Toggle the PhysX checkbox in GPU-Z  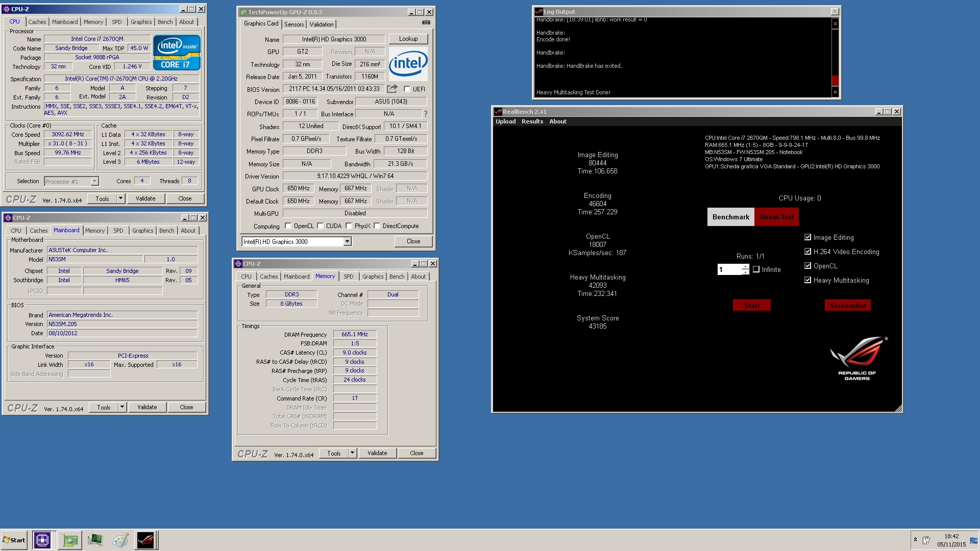coord(349,226)
